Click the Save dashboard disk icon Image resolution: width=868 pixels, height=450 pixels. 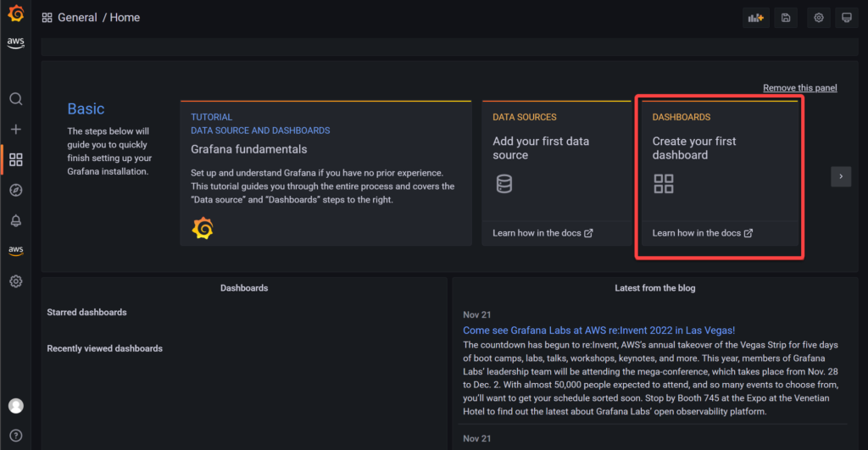pos(786,18)
